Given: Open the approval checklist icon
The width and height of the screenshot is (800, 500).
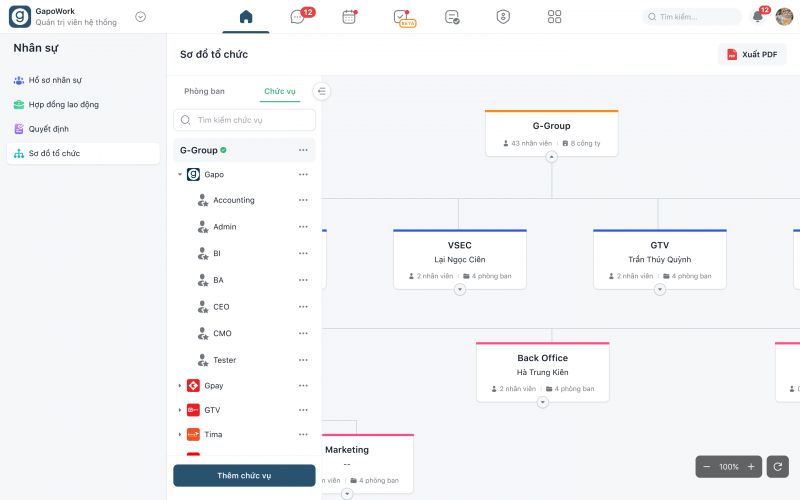Looking at the screenshot, I should click(x=452, y=17).
